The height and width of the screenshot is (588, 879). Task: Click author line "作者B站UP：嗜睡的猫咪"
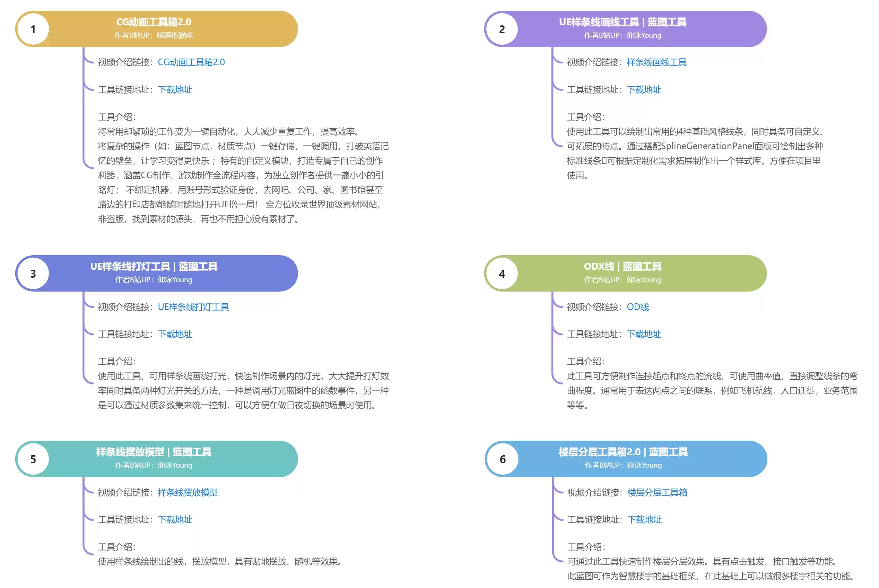(x=154, y=35)
